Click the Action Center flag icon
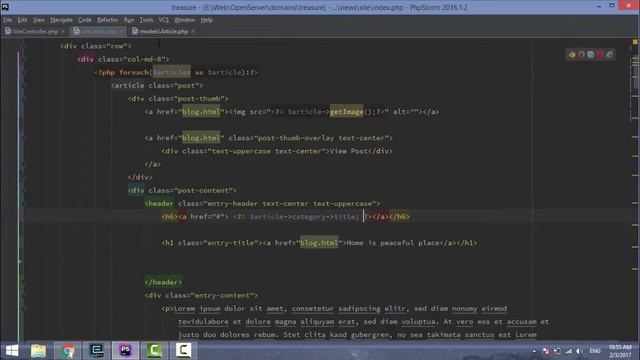Viewport: 640px width, 360px height. click(546, 351)
